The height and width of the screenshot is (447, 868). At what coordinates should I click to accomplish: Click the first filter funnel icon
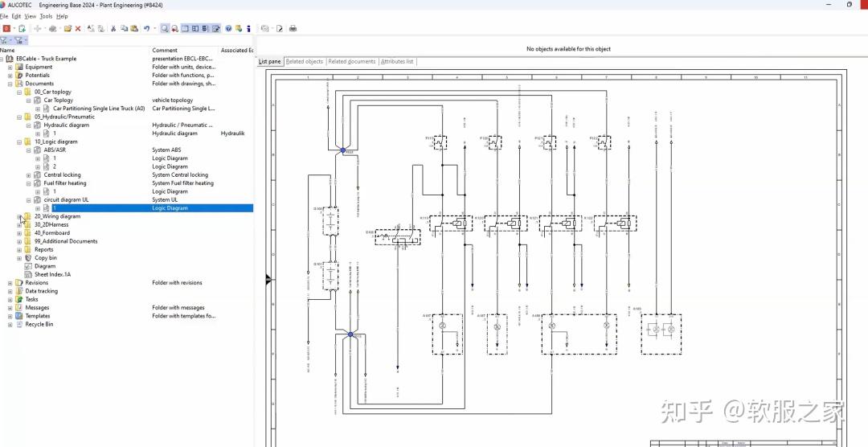click(x=5, y=40)
